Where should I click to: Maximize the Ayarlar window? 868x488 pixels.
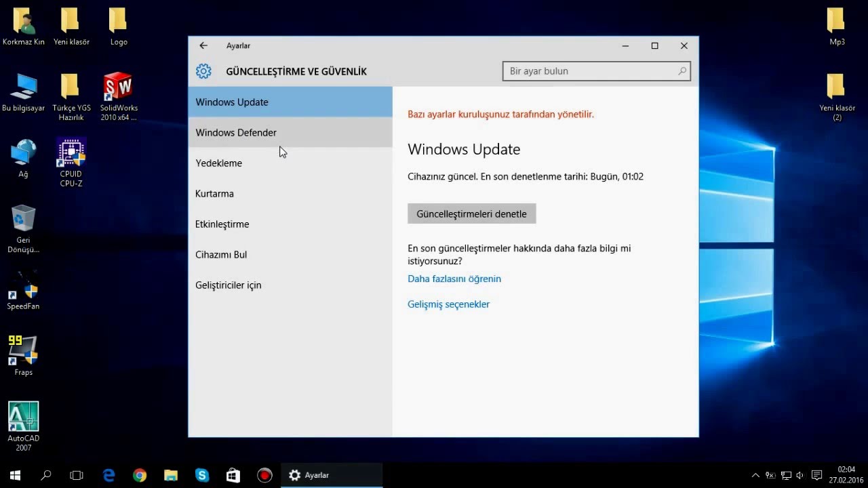click(x=654, y=45)
